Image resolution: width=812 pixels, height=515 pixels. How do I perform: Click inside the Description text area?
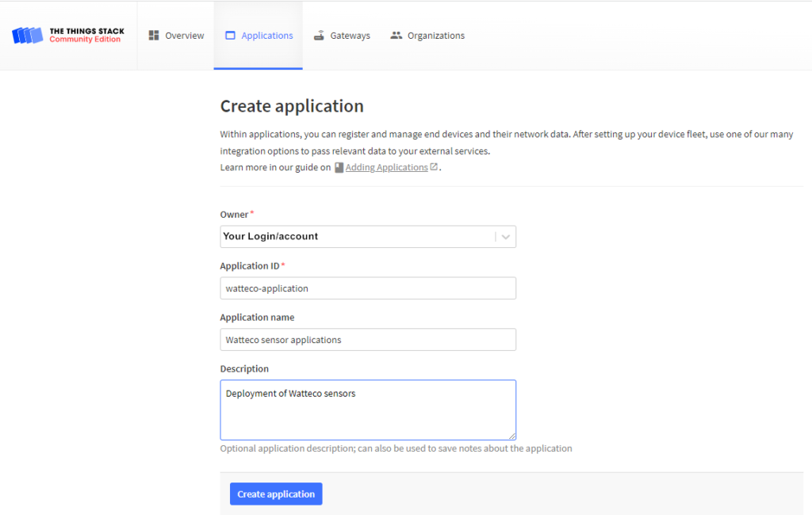368,410
